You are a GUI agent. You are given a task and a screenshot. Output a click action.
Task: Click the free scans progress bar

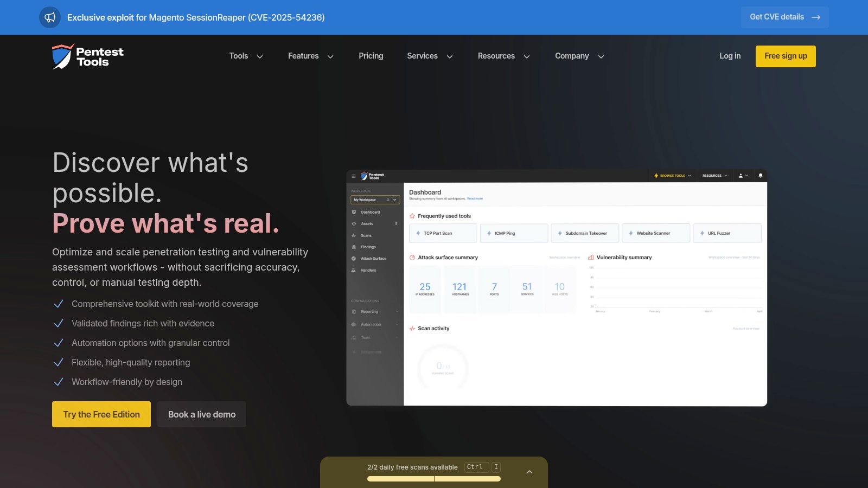433,479
